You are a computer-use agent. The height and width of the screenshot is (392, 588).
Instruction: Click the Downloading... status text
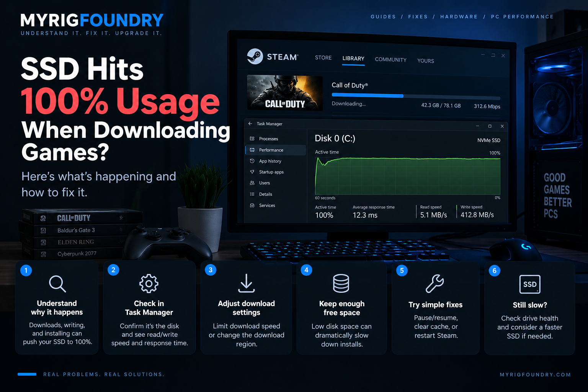tap(348, 104)
